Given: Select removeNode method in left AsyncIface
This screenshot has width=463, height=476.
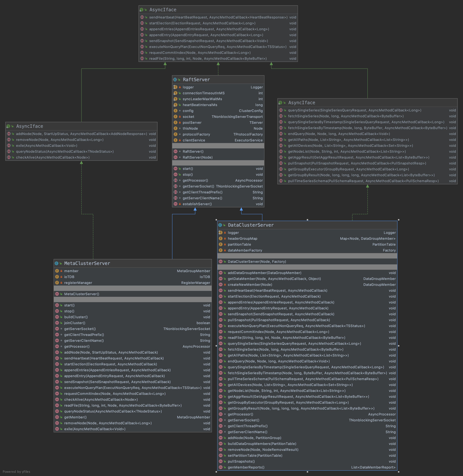Looking at the screenshot, I should tap(81, 140).
